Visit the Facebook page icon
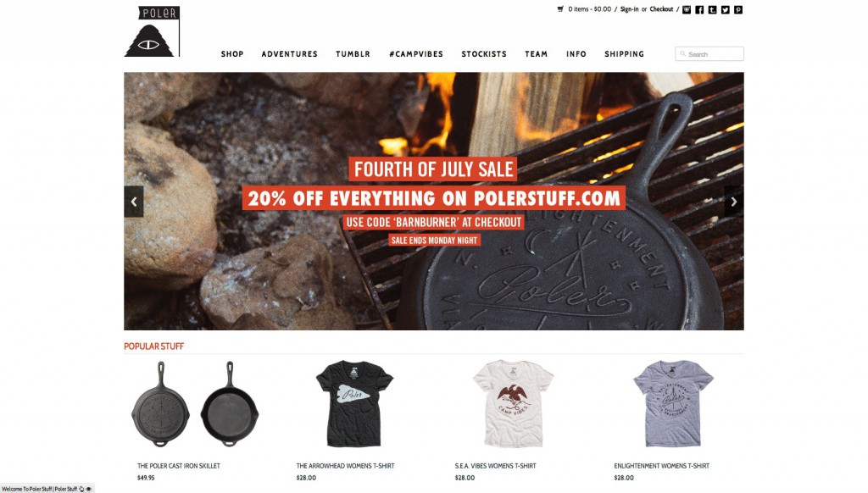 (699, 9)
